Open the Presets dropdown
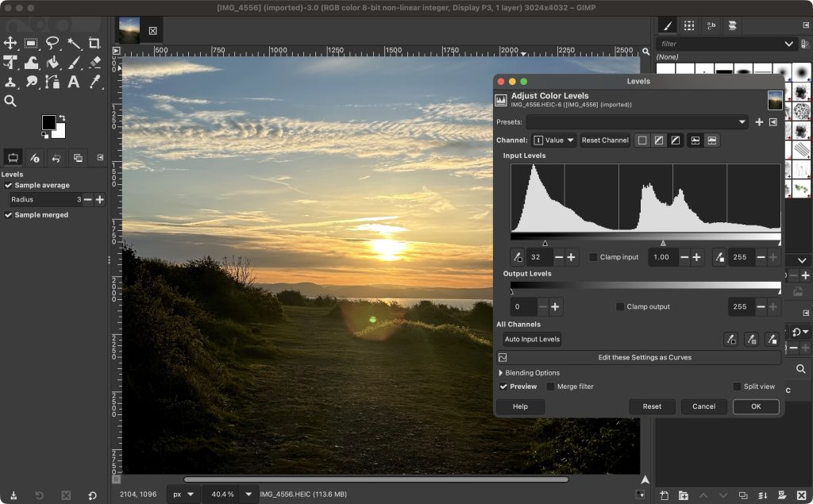Viewport: 813px width, 504px height. 638,122
